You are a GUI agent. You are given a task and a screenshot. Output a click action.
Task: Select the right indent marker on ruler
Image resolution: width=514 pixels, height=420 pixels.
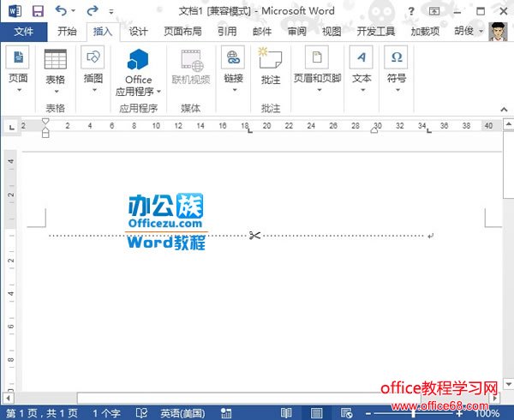(374, 130)
